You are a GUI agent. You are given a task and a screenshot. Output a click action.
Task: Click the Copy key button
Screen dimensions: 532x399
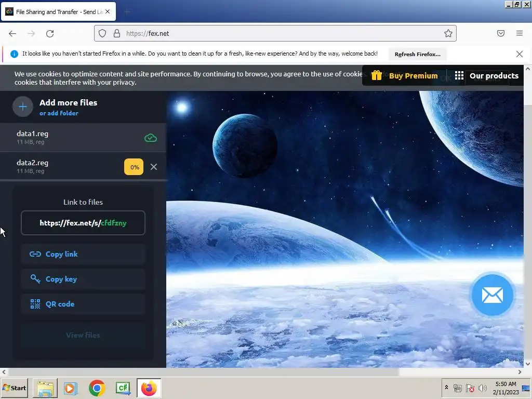(x=83, y=279)
